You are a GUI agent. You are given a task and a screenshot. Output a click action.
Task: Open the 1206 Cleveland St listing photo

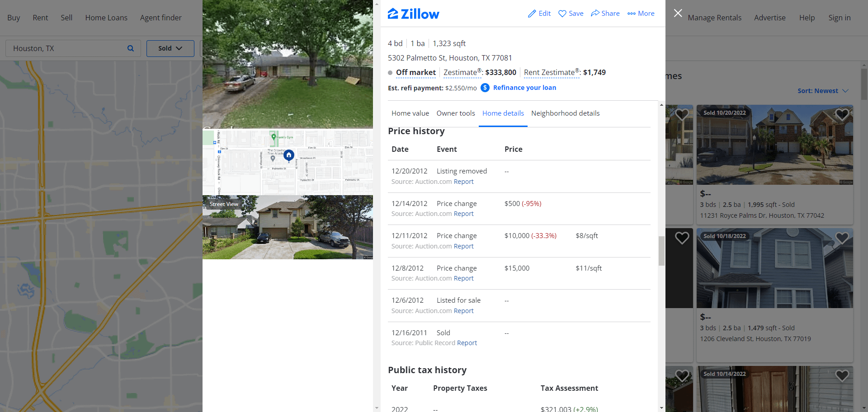coord(774,268)
